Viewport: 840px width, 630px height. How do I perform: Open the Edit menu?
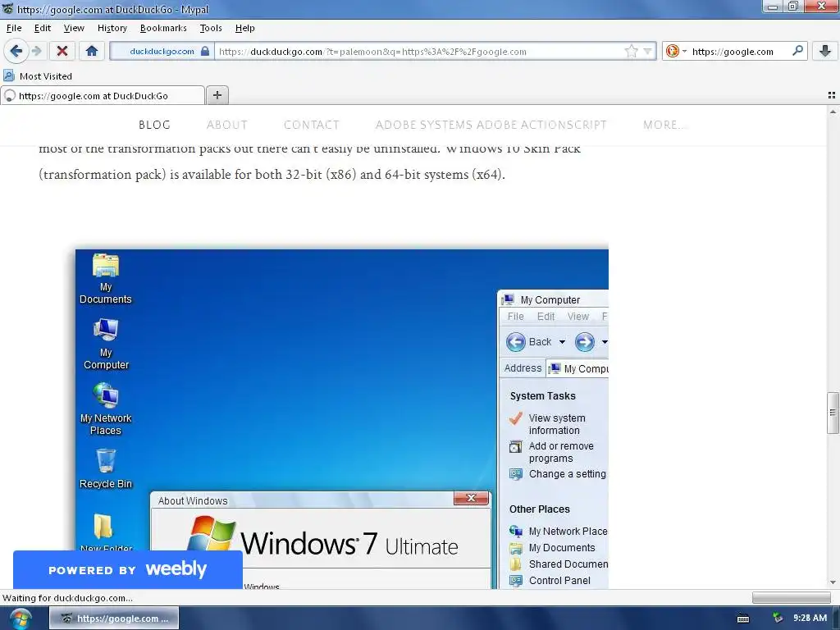coord(43,28)
